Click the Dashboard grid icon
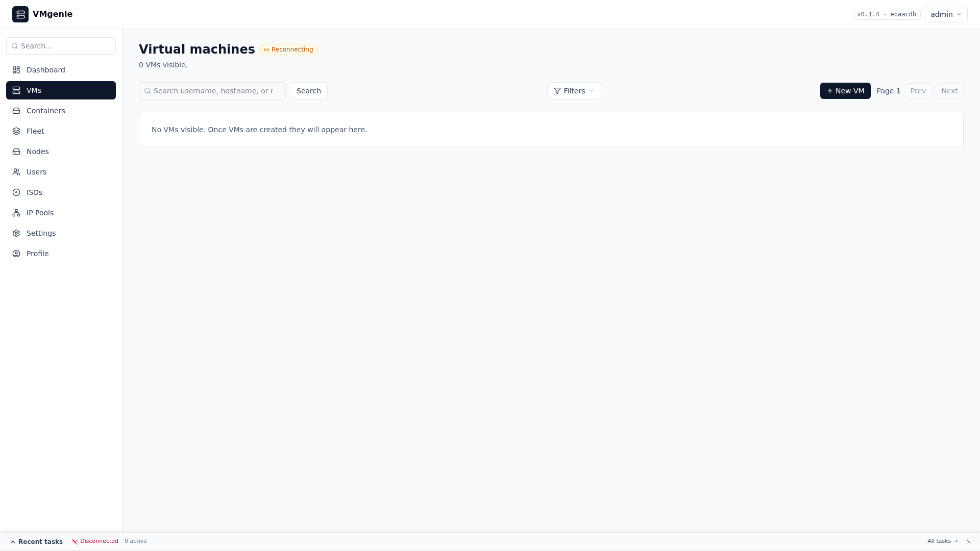 pos(16,70)
